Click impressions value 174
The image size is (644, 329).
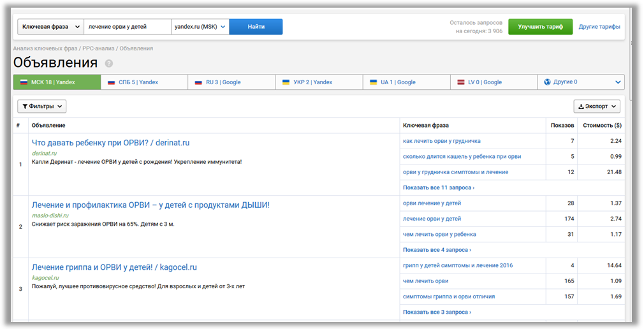coord(569,219)
